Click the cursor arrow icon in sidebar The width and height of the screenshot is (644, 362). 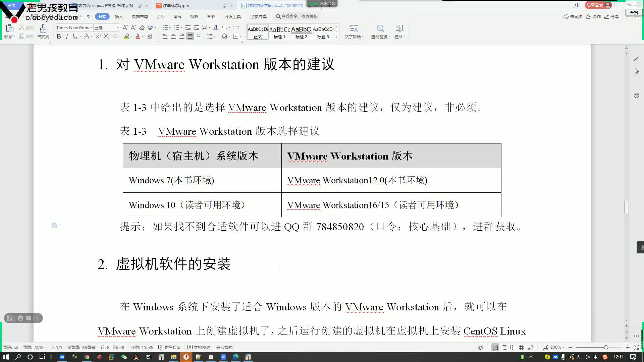[x=637, y=71]
